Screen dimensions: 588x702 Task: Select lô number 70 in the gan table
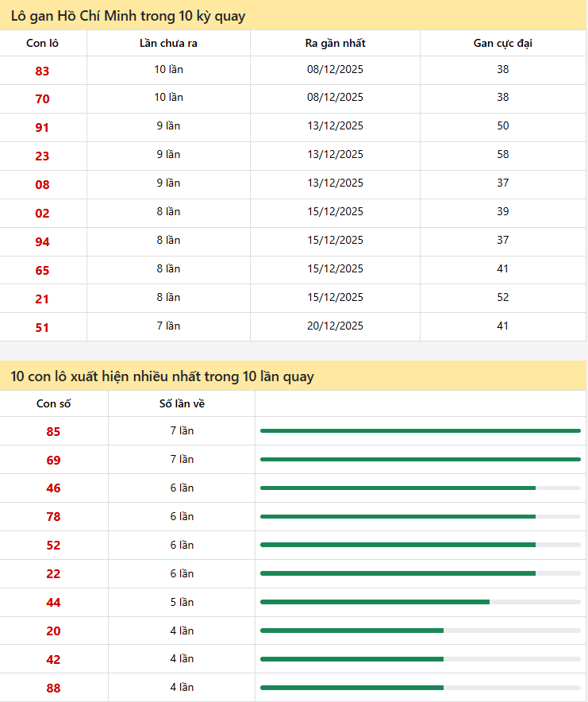42,99
